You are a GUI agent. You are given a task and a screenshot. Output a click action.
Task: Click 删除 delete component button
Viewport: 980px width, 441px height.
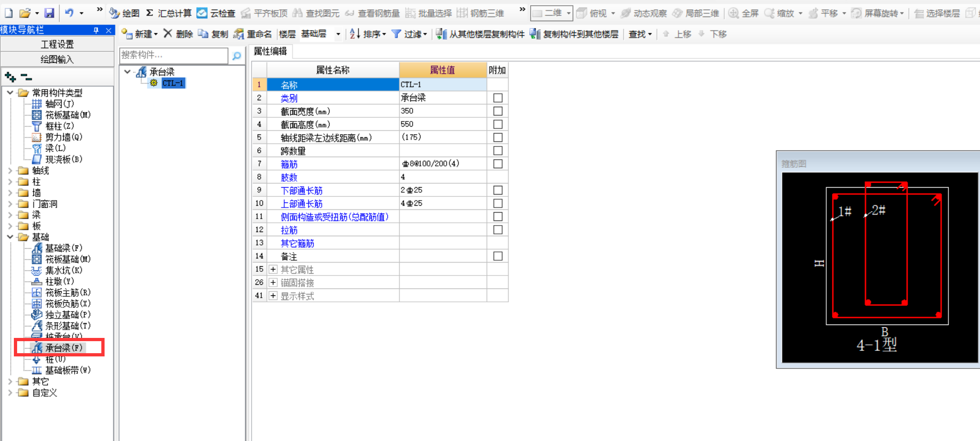pyautogui.click(x=178, y=34)
